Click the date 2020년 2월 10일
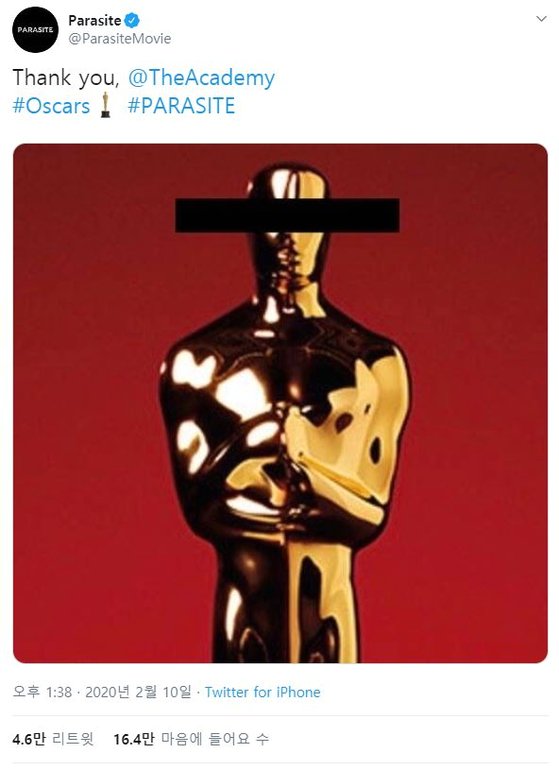The height and width of the screenshot is (770, 559). [x=138, y=692]
